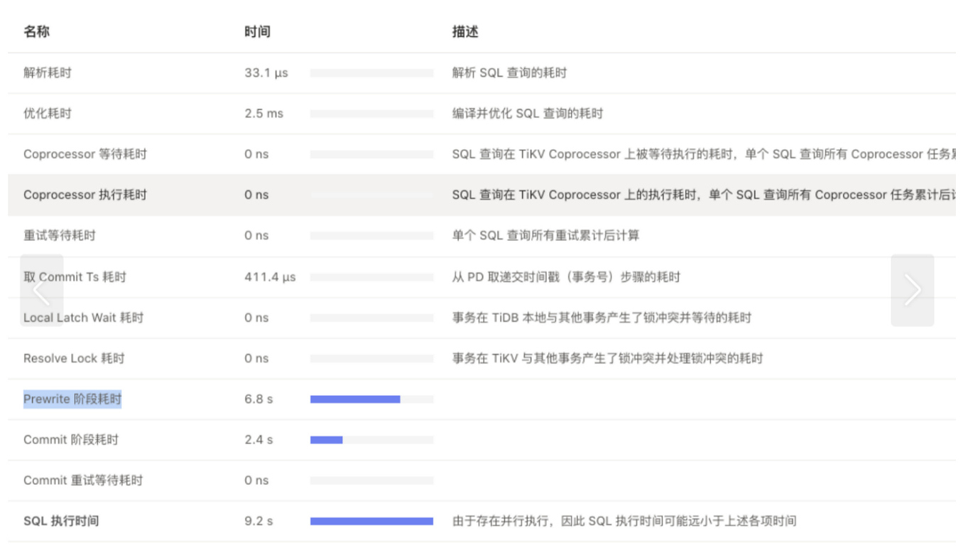Viewport: 980px width, 560px height.
Task: Click the 9.2 s SQL execution time value
Action: (258, 521)
